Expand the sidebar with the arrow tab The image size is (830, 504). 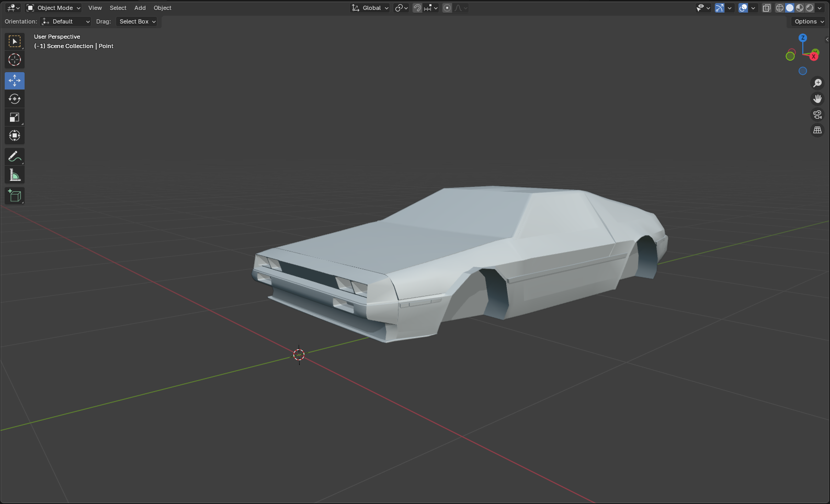(827, 39)
